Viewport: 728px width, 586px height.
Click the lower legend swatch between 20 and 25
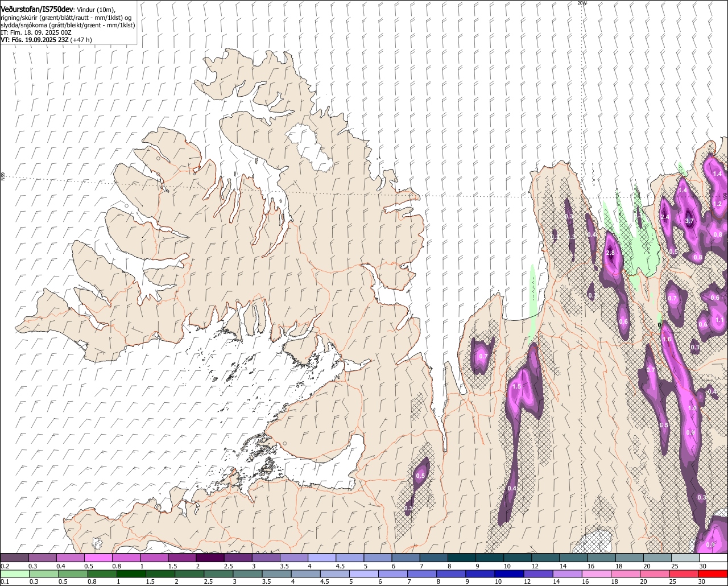coord(655,573)
